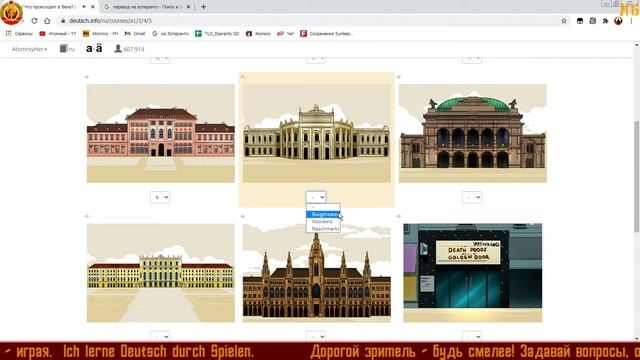The image size is (640, 360).
Task: Open the browser profile avatar
Action: click(x=618, y=21)
